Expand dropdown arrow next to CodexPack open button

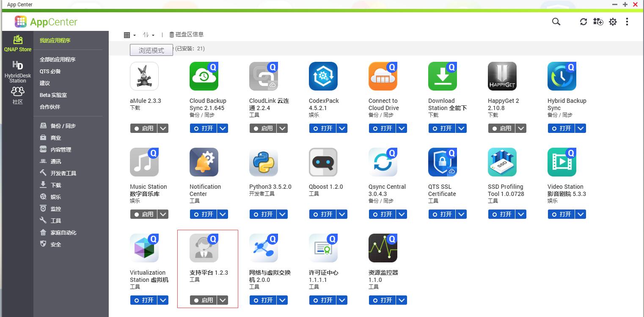coord(342,128)
